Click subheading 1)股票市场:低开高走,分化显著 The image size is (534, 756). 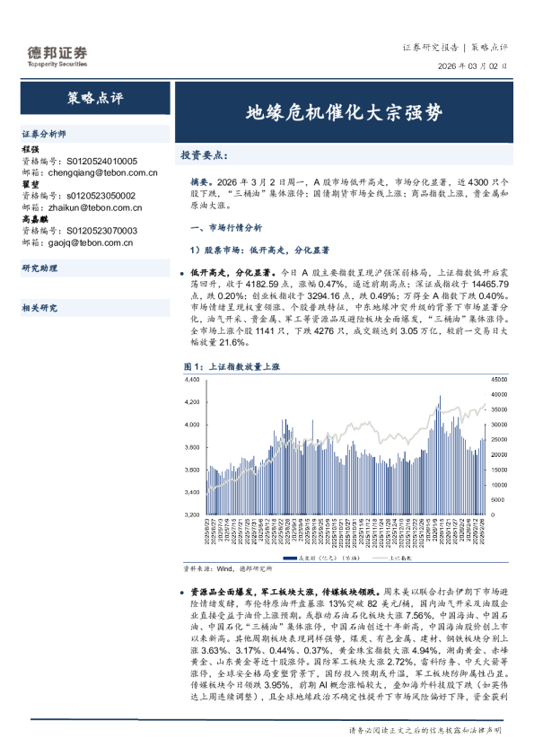tap(259, 250)
